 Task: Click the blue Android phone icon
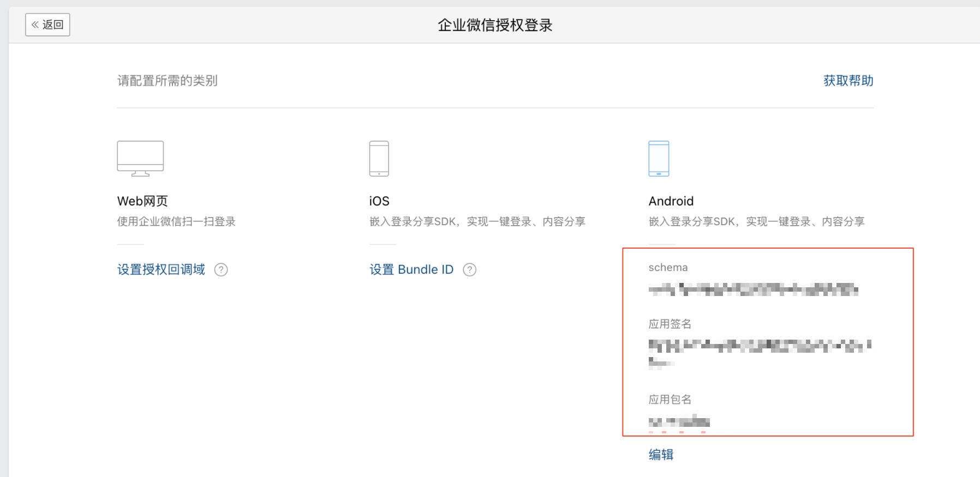point(659,159)
